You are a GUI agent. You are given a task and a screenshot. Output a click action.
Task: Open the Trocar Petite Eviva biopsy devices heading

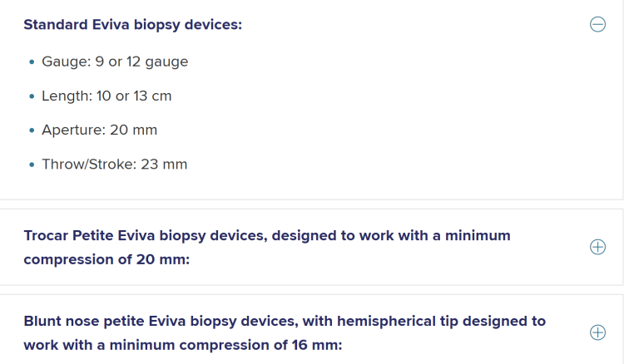point(267,247)
